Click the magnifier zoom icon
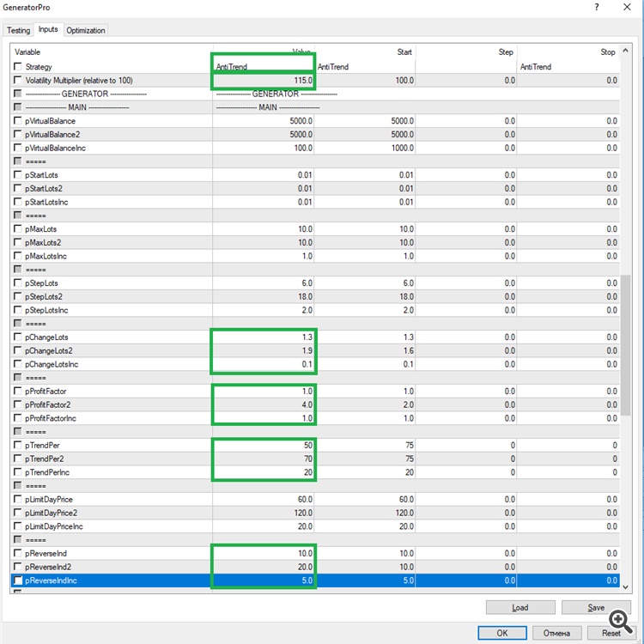The width and height of the screenshot is (644, 644). tap(621, 622)
